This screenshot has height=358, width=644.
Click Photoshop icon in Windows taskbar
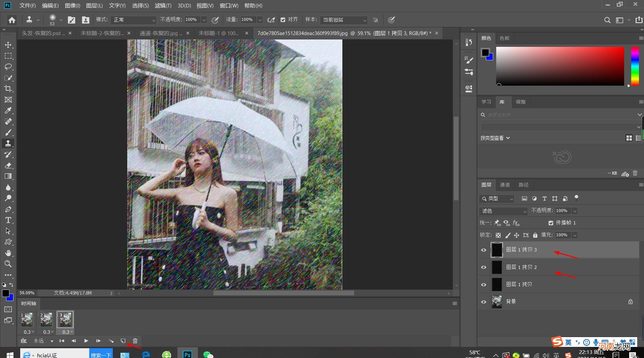(x=187, y=354)
